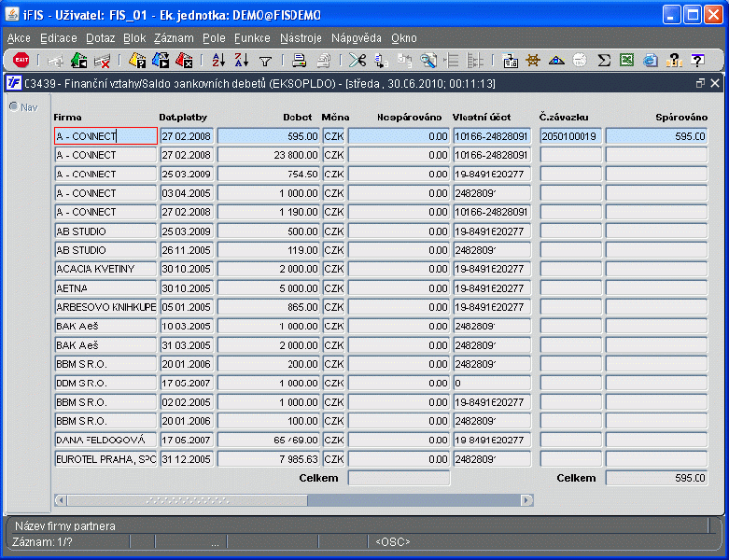729x560 pixels.
Task: Click the Debet value 754.50
Action: 269,175
